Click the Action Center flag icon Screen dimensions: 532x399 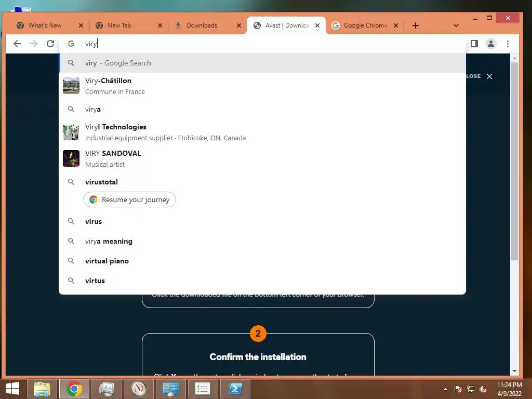458,389
